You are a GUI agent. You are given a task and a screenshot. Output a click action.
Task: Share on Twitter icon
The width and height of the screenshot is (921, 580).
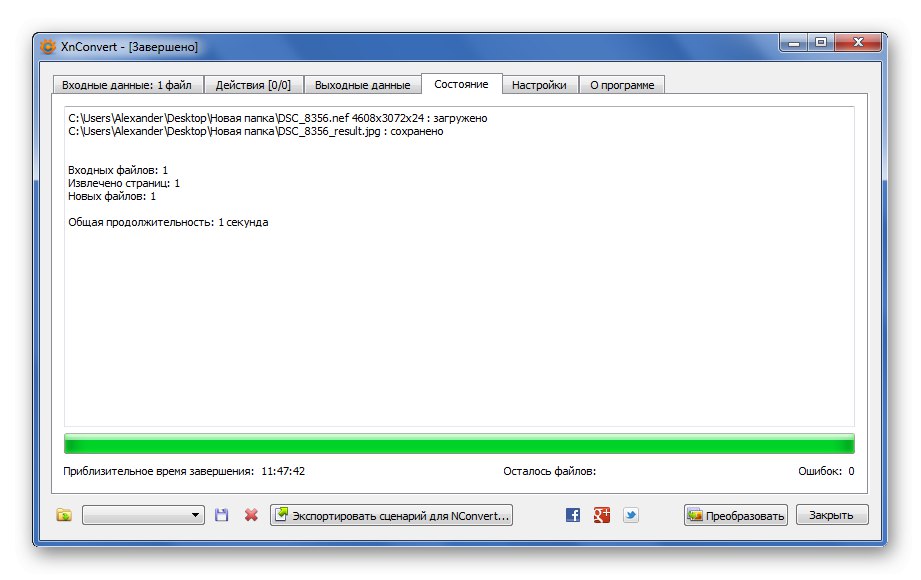[x=631, y=515]
